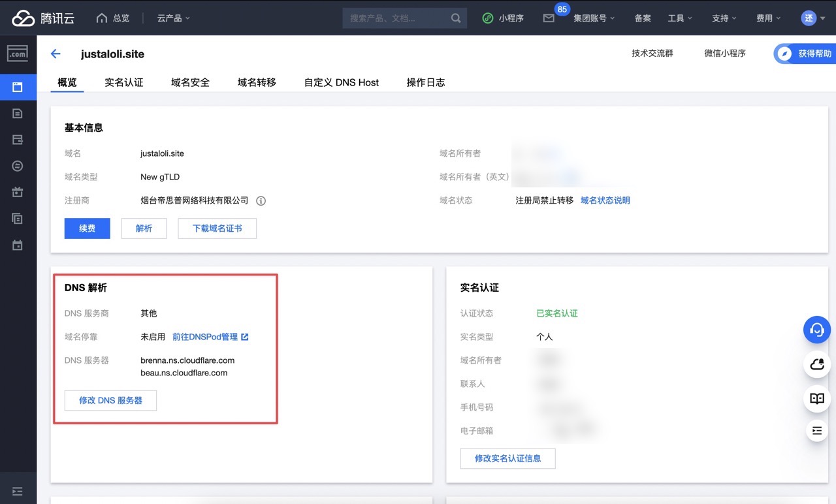The image size is (836, 504).
Task: Open the 域名安全 tab
Action: click(191, 82)
